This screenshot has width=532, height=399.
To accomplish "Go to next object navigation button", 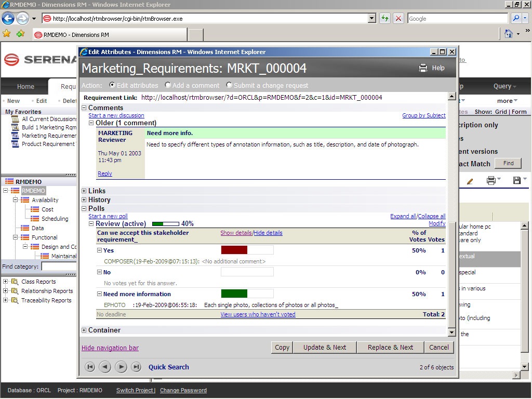I will click(x=121, y=367).
